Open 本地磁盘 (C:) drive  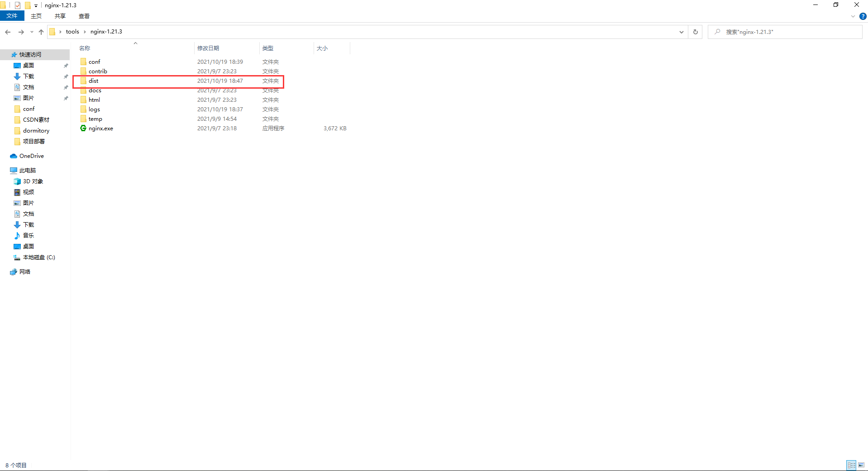(38, 257)
